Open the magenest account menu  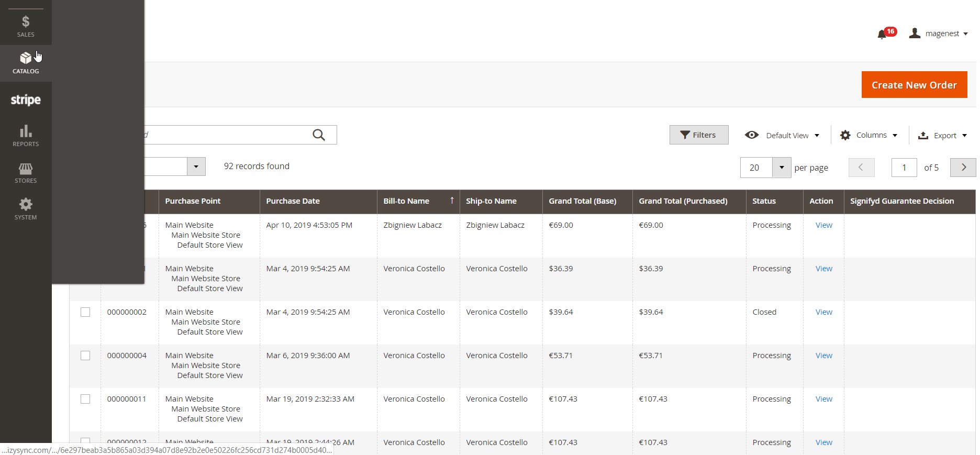(x=940, y=34)
